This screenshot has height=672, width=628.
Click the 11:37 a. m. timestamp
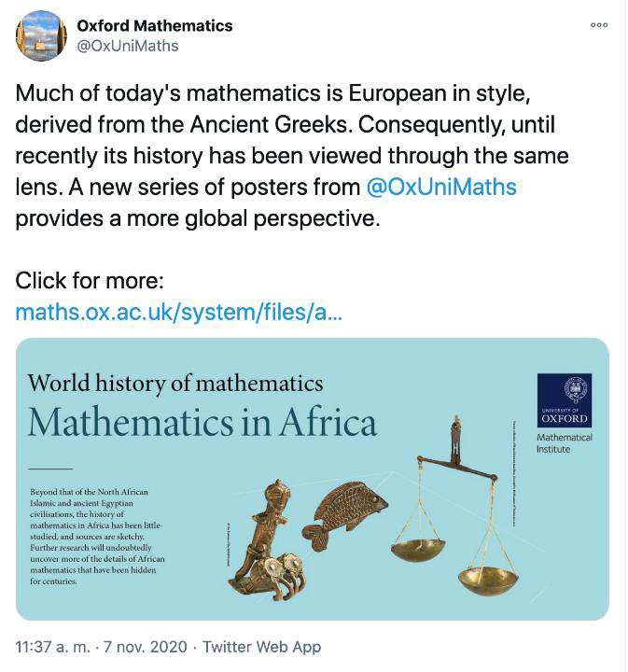[x=58, y=646]
